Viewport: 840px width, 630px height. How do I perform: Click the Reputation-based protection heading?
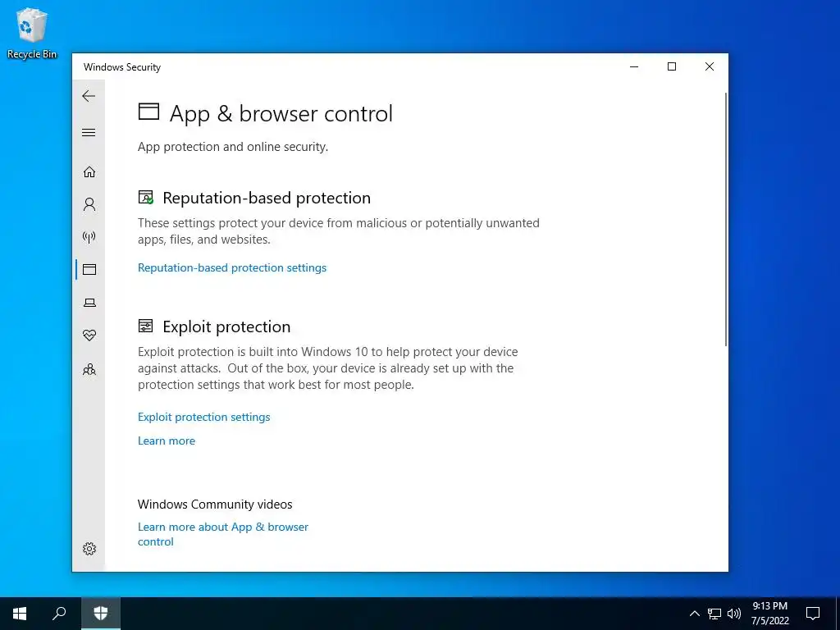(x=267, y=198)
